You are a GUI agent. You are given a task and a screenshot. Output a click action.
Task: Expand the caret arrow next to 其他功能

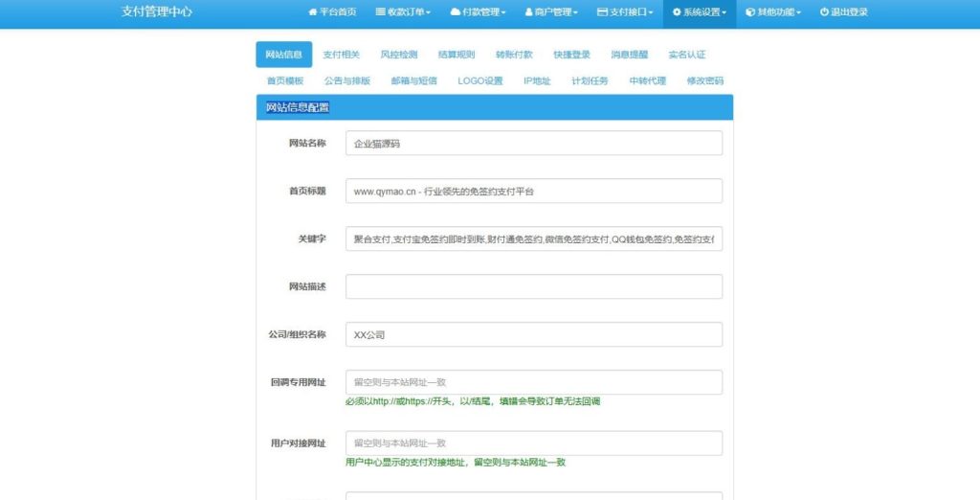798,13
